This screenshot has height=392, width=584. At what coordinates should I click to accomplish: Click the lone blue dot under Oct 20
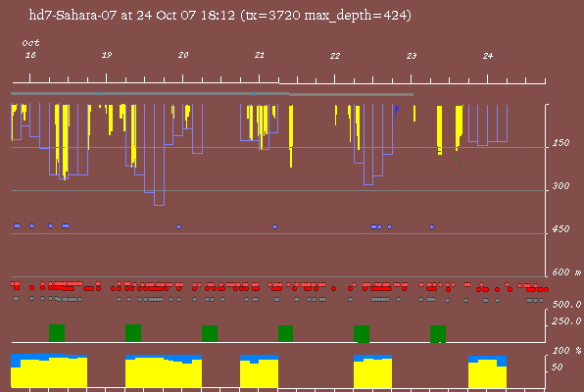click(x=178, y=227)
